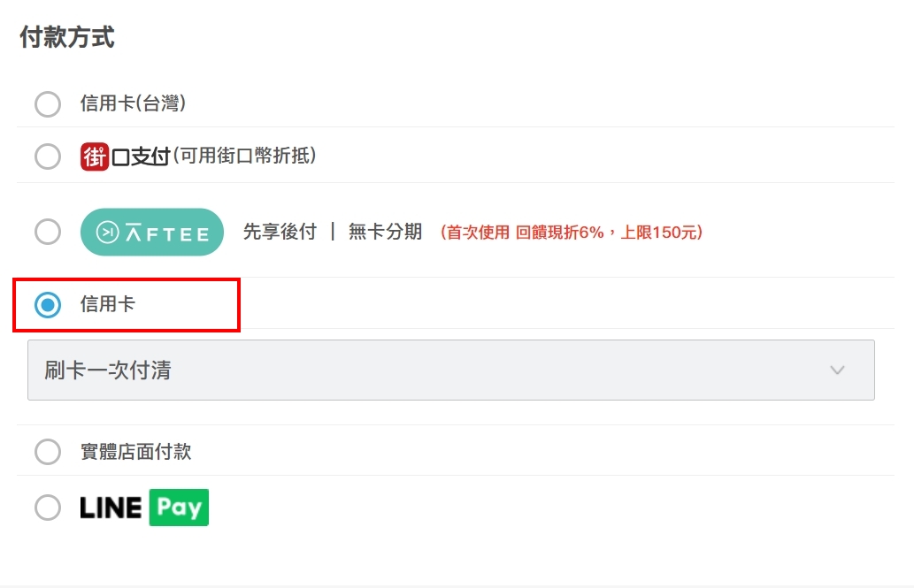The image size is (914, 588).
Task: Click the chevron arrow of installment dropdown
Action: pyautogui.click(x=837, y=370)
